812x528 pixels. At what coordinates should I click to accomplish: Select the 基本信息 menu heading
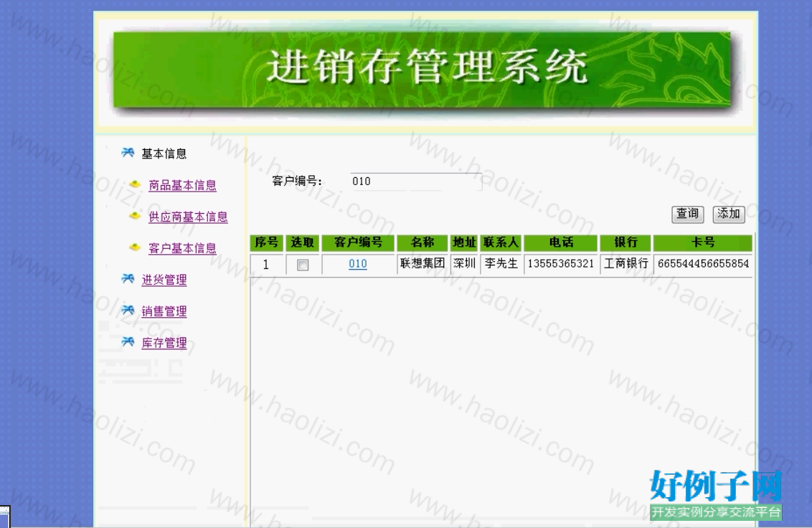(164, 154)
